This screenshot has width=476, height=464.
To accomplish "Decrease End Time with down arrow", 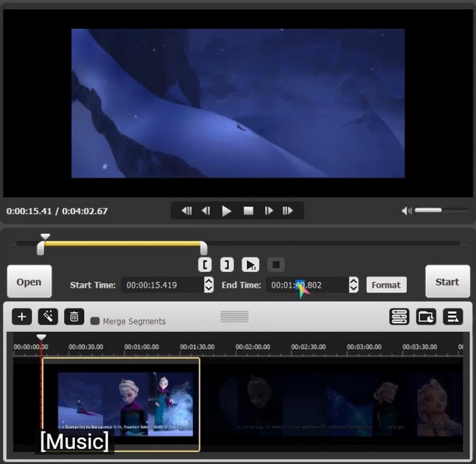I will point(354,288).
